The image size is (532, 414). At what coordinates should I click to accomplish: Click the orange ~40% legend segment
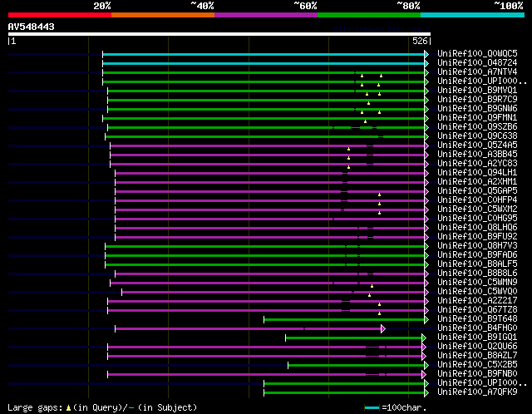coord(163,15)
